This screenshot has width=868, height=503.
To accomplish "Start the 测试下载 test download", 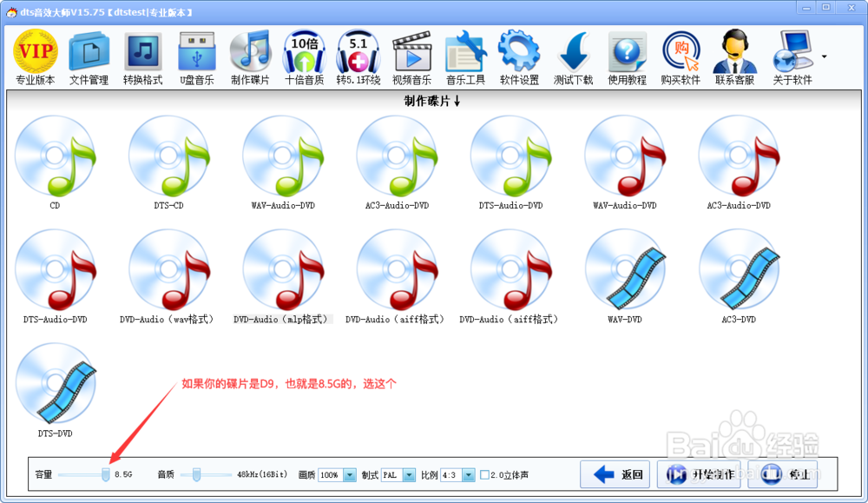I will 573,55.
